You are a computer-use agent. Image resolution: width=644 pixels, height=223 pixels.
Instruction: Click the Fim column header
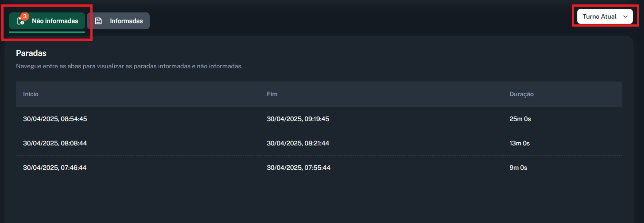coord(272,94)
